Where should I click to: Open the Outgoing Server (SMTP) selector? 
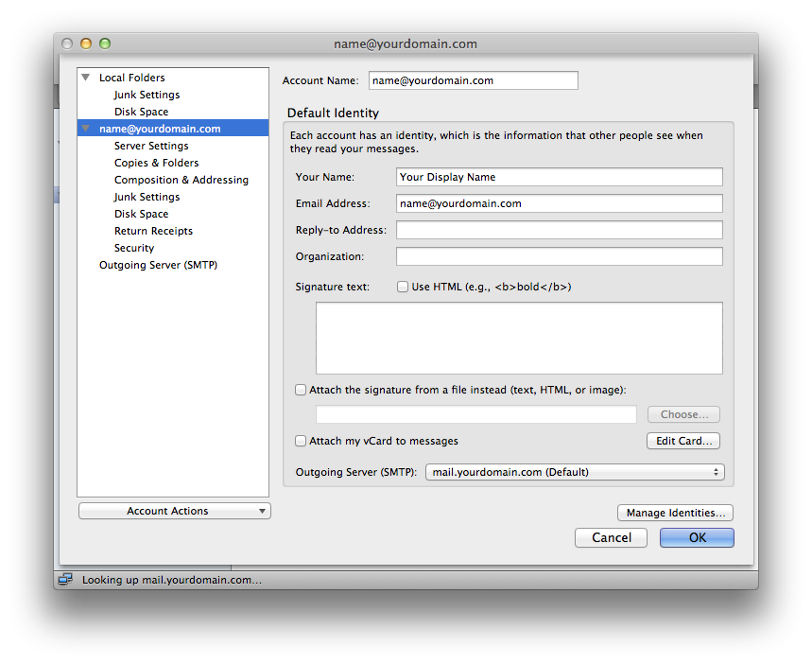[x=575, y=472]
